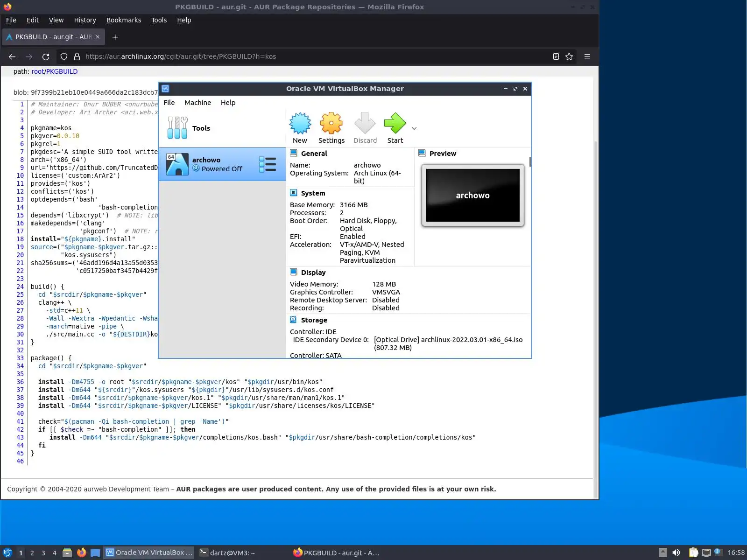Click the Storage section disk icon
The image size is (747, 560).
(294, 320)
